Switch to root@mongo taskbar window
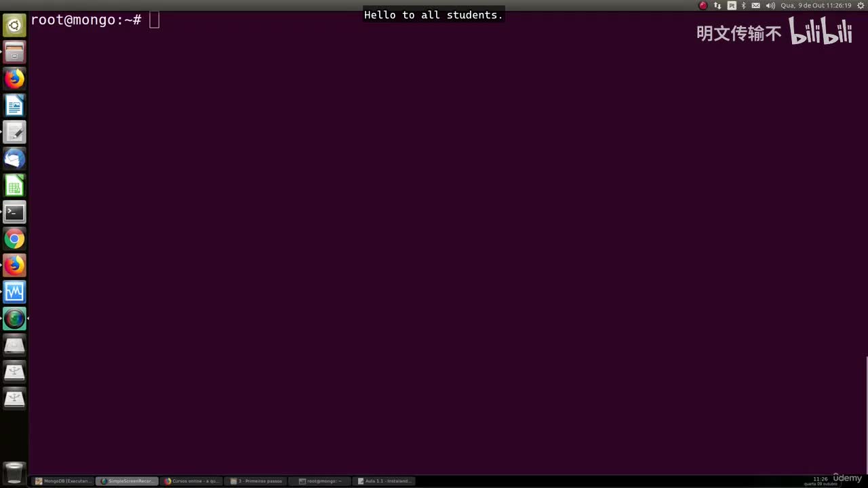 pyautogui.click(x=321, y=481)
